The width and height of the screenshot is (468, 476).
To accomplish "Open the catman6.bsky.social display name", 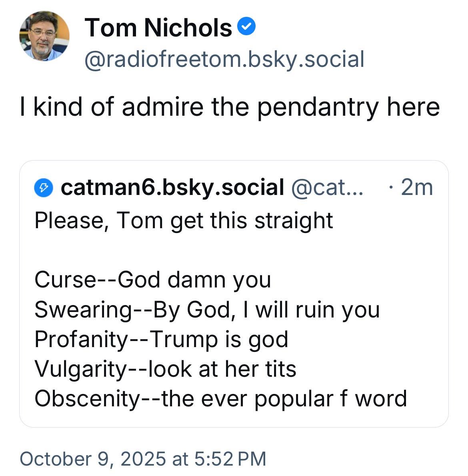I will coord(172,187).
